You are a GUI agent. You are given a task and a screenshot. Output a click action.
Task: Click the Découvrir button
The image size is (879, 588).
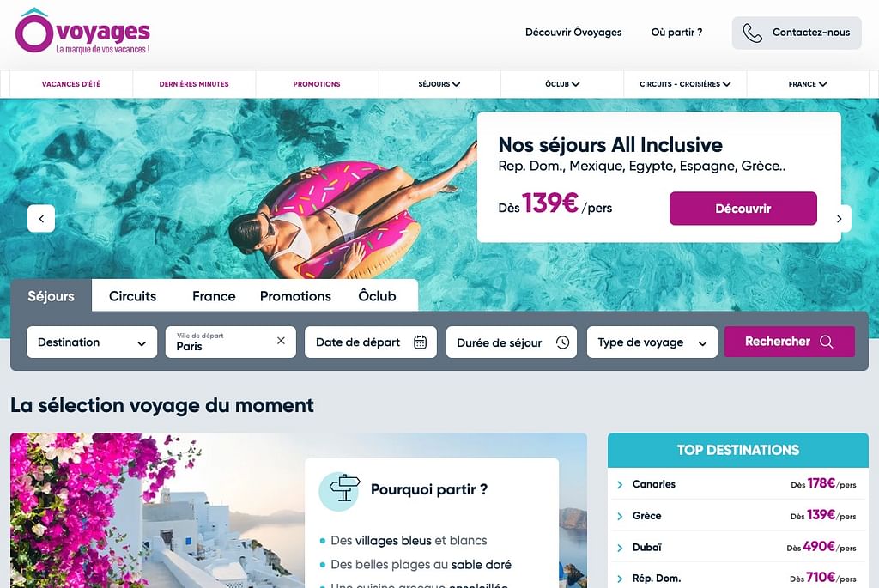pos(743,209)
